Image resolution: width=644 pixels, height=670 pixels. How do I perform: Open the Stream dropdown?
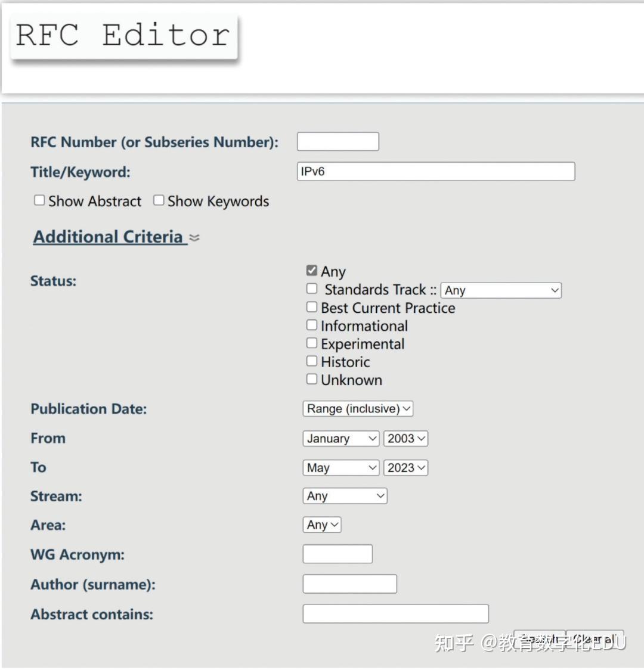click(345, 495)
